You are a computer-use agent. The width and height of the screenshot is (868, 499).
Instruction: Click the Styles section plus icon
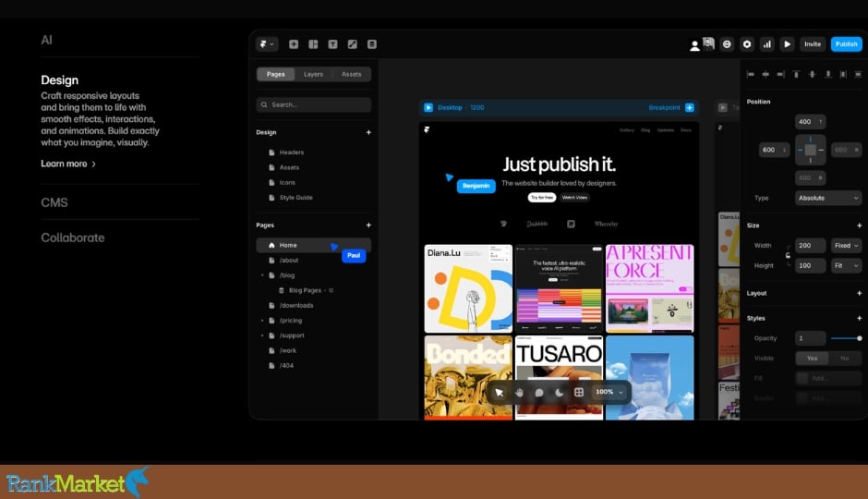[859, 319]
